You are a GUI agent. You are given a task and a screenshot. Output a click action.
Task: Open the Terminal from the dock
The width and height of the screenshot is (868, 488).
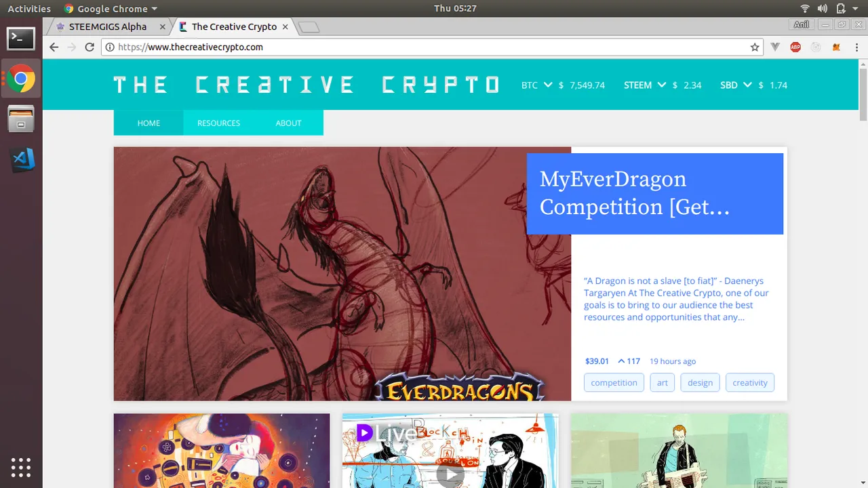pyautogui.click(x=21, y=39)
